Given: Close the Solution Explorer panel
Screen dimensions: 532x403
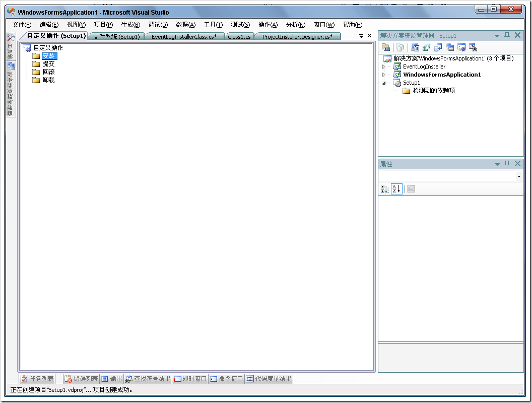Looking at the screenshot, I should [517, 35].
